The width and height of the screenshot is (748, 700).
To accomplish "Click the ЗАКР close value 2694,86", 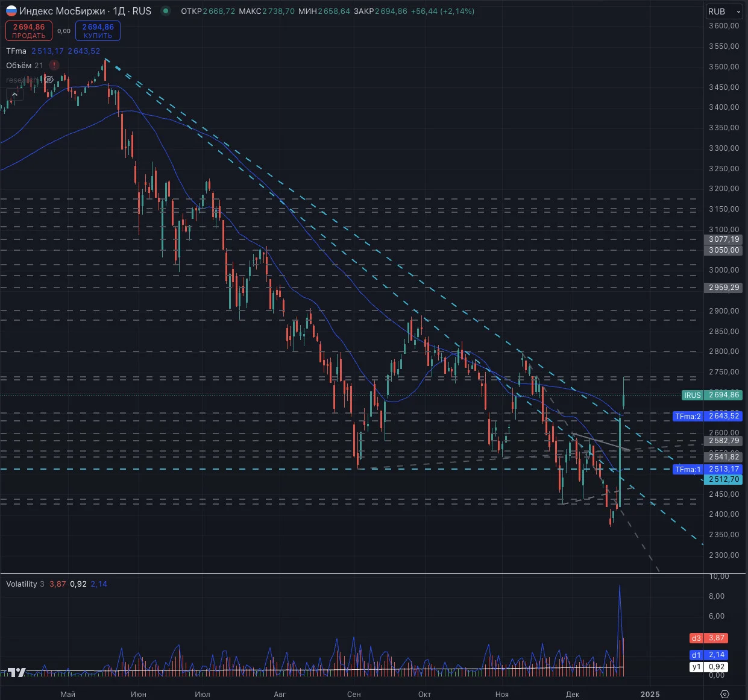I will point(391,11).
